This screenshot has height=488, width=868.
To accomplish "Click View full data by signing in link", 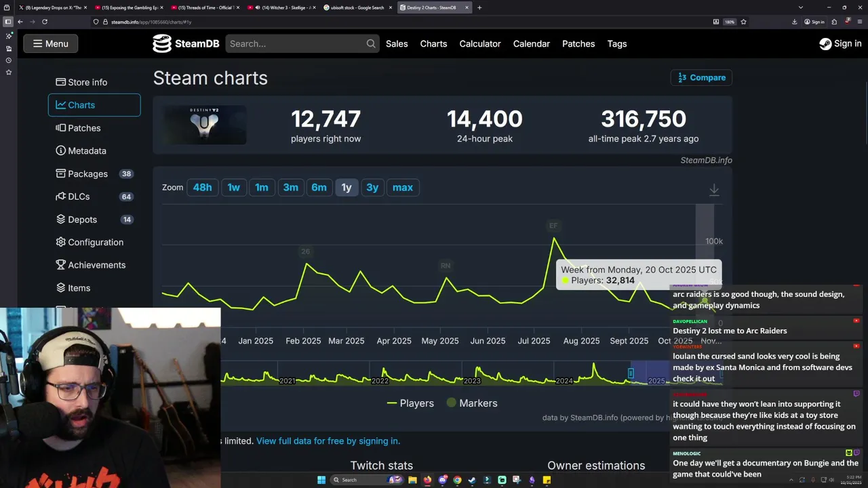I will 328,441.
